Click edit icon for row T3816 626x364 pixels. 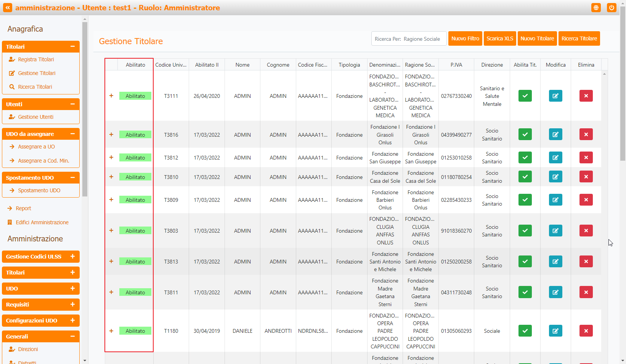click(555, 134)
